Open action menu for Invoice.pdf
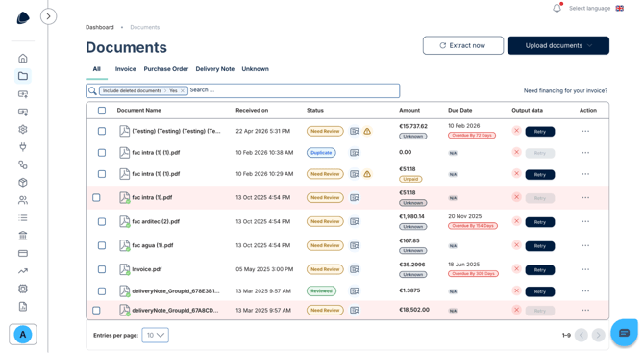Viewport: 644px width, 353px height. [585, 269]
